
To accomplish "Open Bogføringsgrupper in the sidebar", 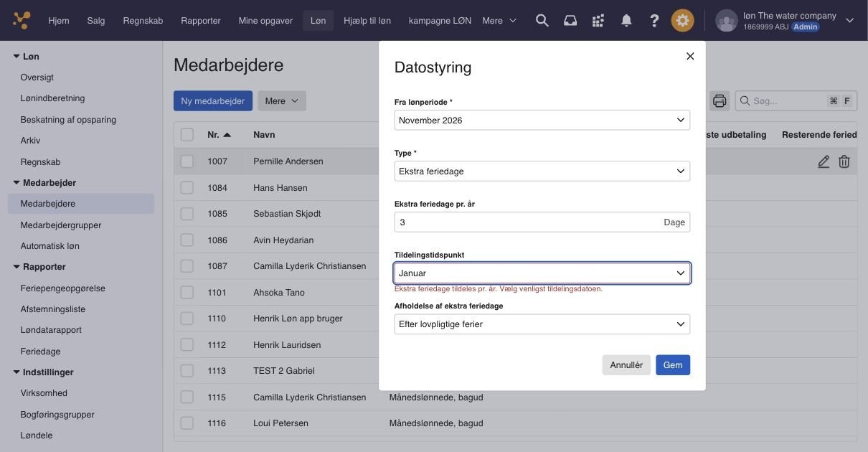I will tap(57, 415).
